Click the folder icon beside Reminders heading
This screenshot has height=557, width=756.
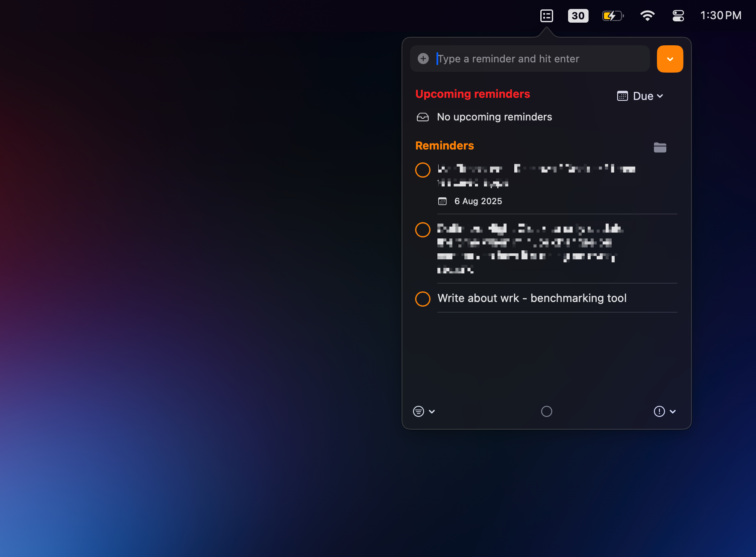point(659,147)
